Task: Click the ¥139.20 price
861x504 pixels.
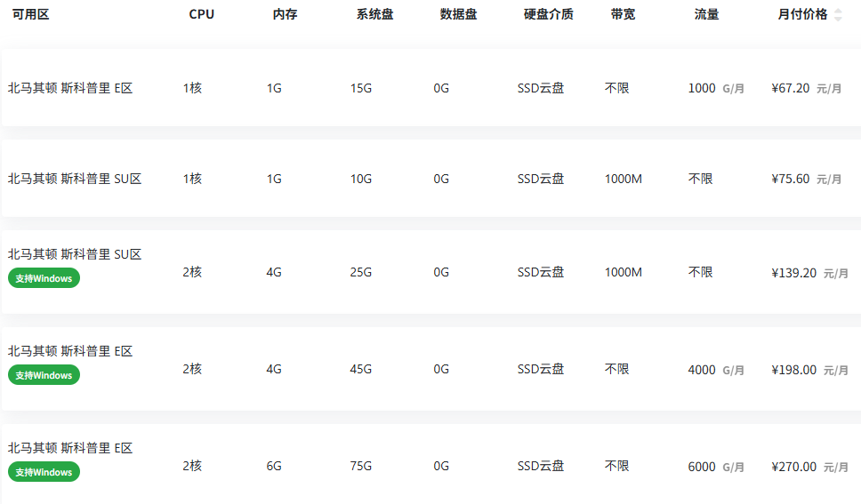Action: (793, 273)
